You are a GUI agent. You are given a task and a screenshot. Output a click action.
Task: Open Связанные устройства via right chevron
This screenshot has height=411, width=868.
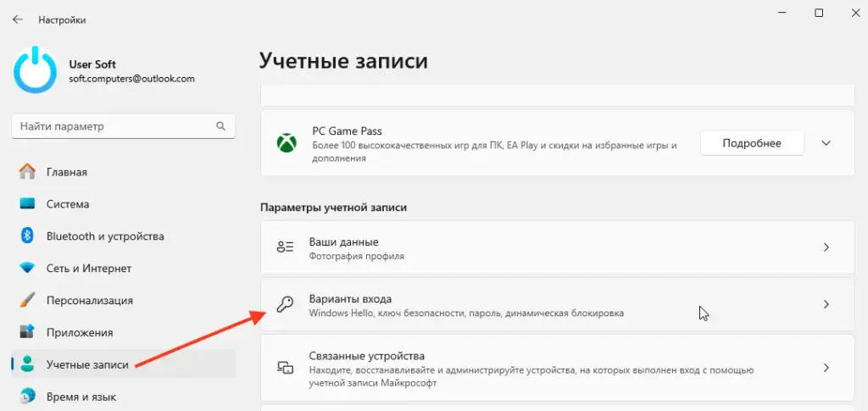click(826, 368)
